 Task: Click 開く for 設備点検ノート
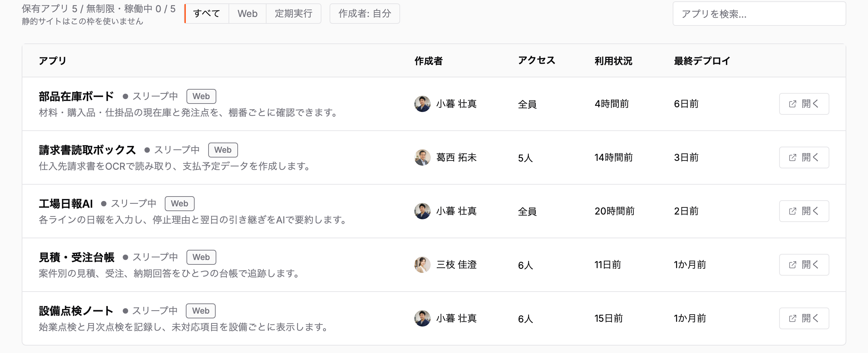tap(804, 318)
